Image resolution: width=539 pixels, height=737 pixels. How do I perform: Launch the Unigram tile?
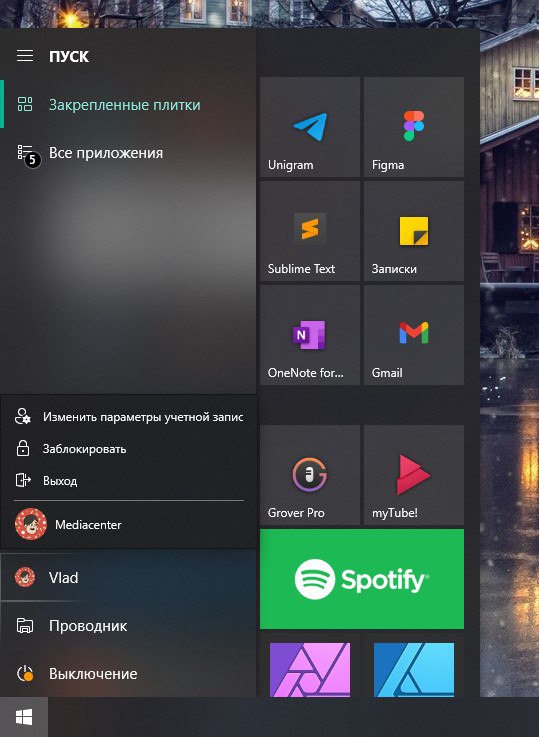click(310, 127)
